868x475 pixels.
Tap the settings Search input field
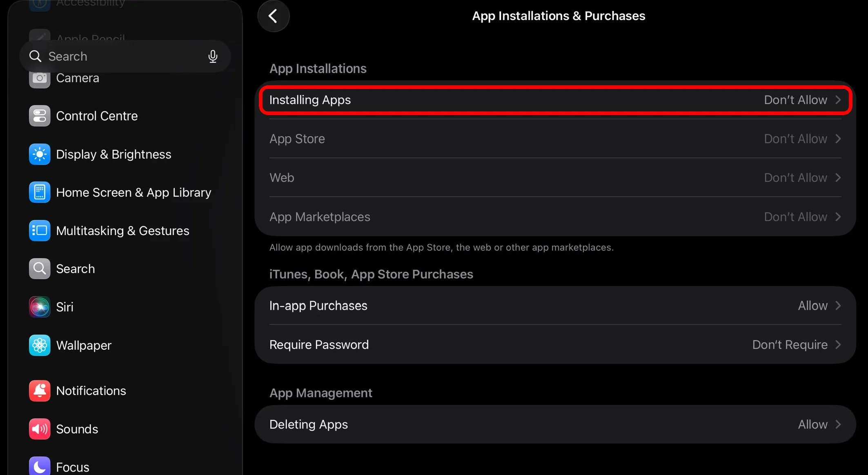pos(125,56)
